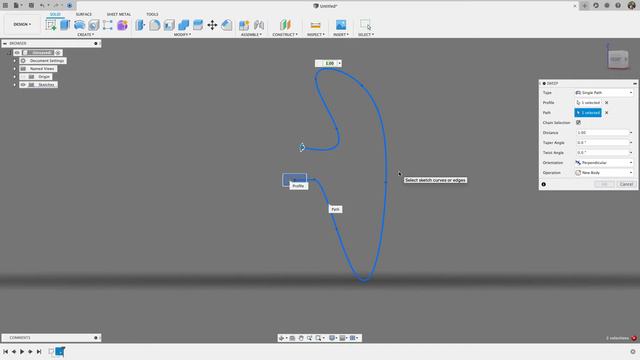Select the Measure tool

pyautogui.click(x=316, y=25)
